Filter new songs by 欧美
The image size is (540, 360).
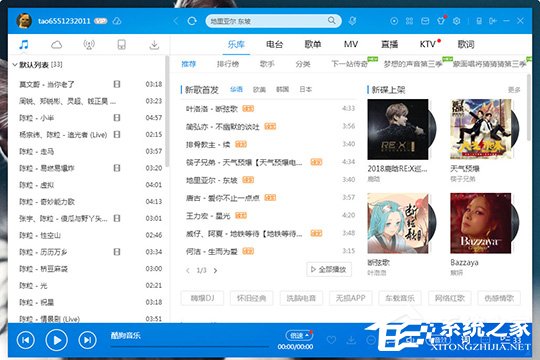tap(259, 90)
